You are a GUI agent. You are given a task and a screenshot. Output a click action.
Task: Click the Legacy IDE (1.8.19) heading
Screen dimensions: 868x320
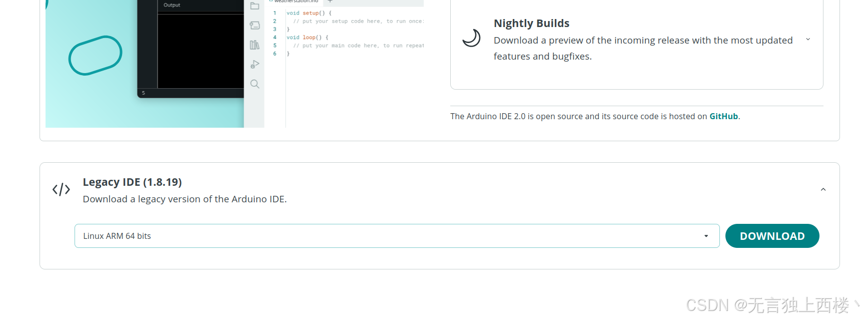(x=132, y=182)
